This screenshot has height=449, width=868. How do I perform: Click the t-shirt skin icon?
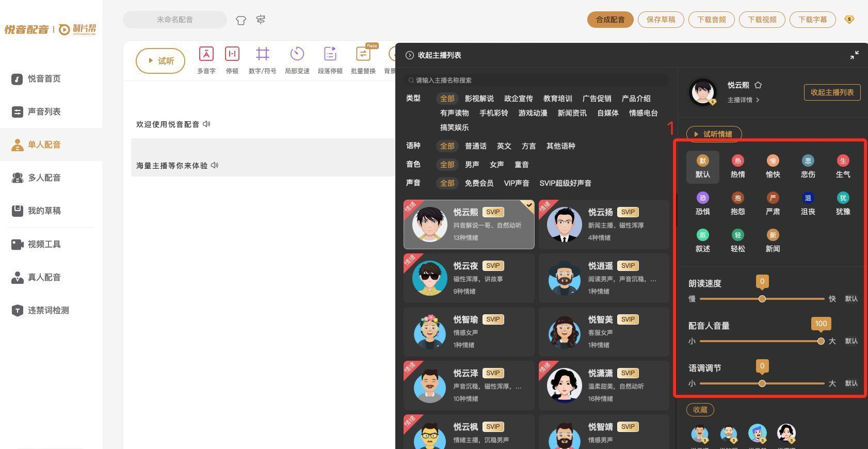point(241,20)
